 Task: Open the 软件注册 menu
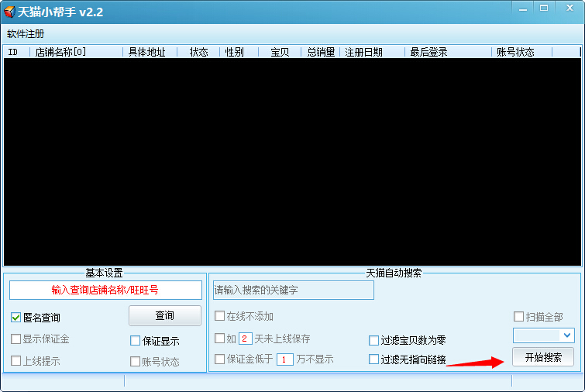[x=26, y=34]
